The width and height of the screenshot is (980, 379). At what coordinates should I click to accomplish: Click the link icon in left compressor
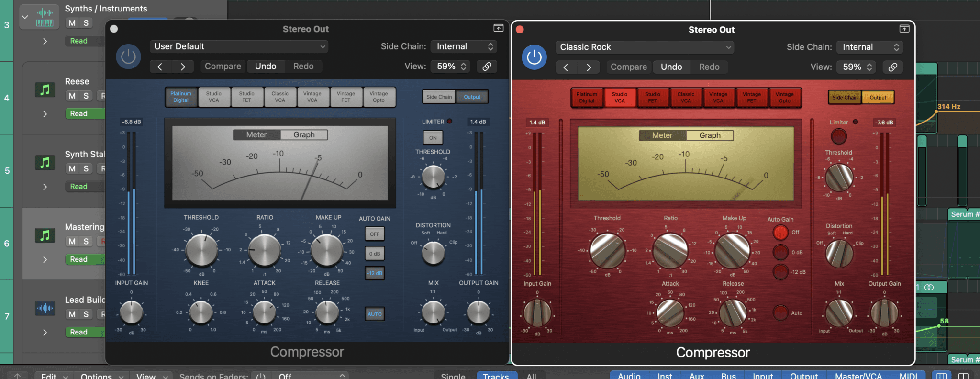click(487, 67)
